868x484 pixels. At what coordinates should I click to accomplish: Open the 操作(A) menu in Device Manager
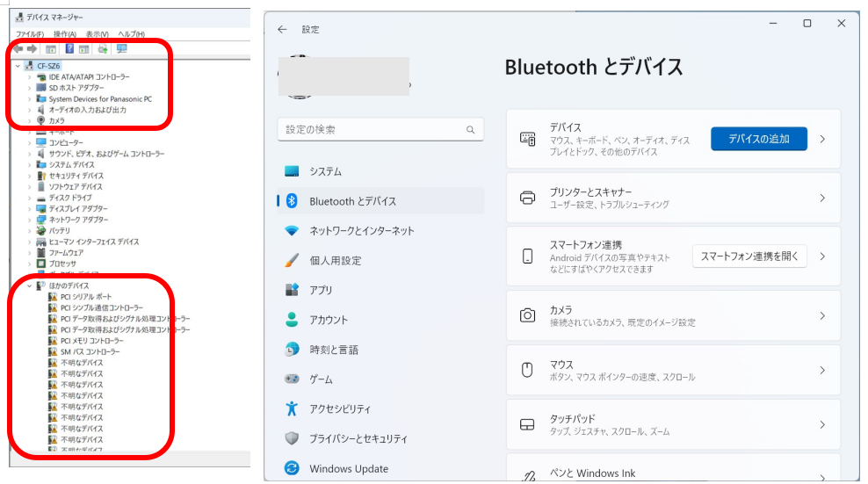[65, 34]
